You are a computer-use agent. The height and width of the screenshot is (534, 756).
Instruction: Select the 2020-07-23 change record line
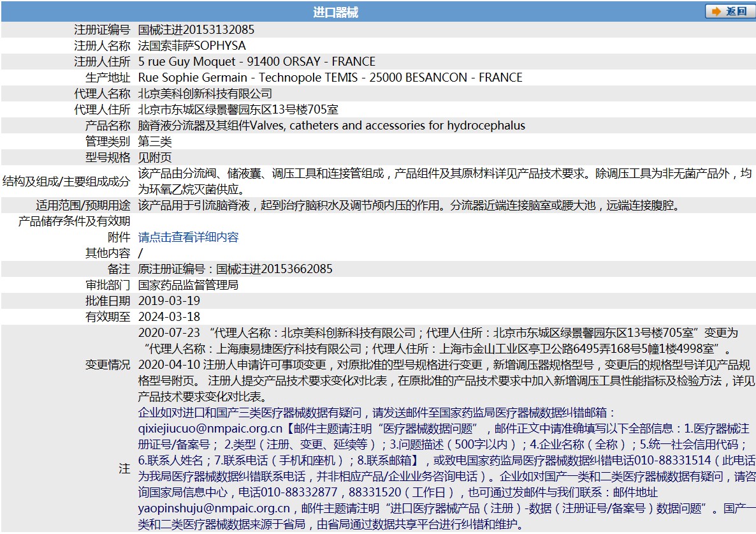pyautogui.click(x=439, y=341)
